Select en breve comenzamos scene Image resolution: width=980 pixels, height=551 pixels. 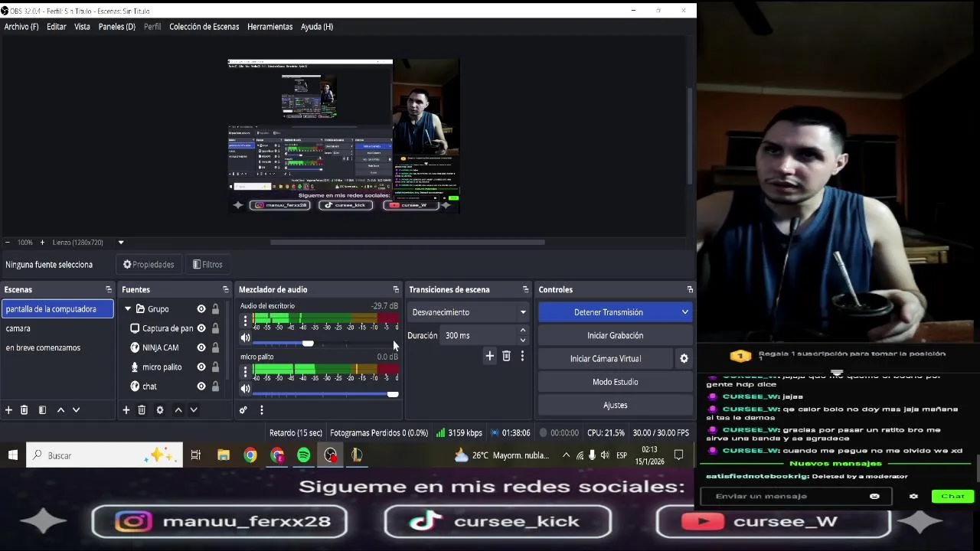57,347
